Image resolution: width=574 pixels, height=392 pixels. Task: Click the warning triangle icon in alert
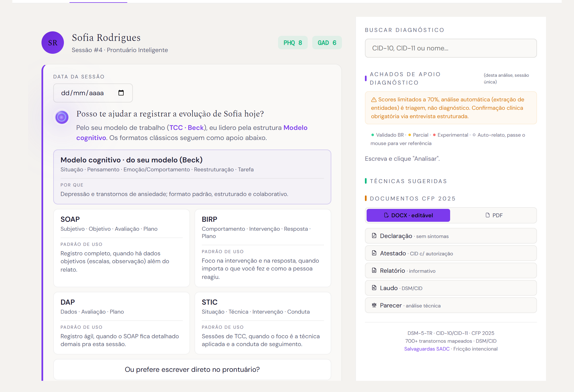pyautogui.click(x=374, y=100)
